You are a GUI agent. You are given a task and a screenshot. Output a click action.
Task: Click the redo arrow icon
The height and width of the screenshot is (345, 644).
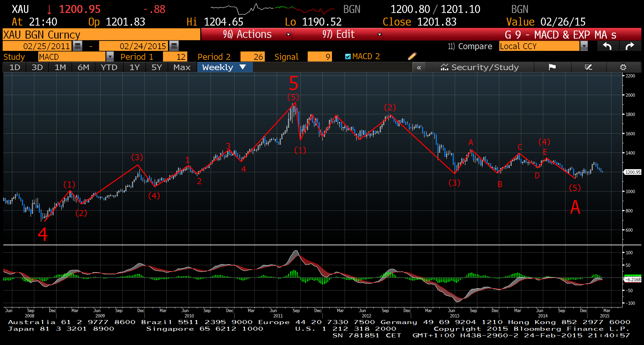pyautogui.click(x=630, y=46)
